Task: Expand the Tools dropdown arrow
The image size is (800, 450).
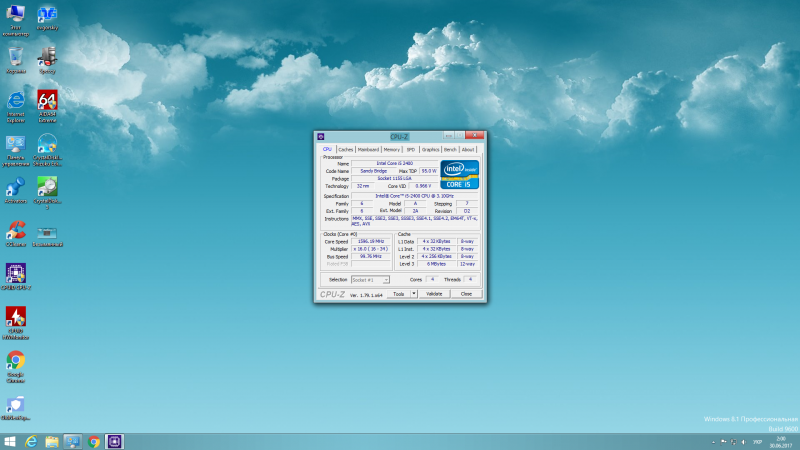Action: point(414,294)
